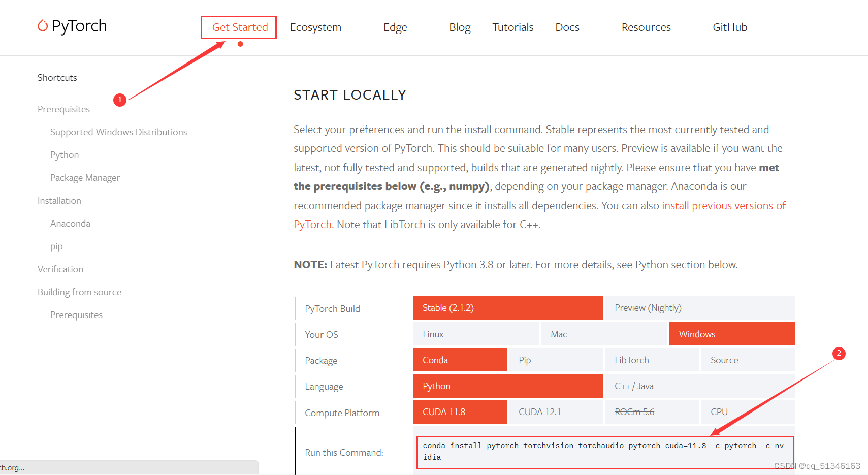
Task: Click the Package row label
Action: tap(321, 361)
